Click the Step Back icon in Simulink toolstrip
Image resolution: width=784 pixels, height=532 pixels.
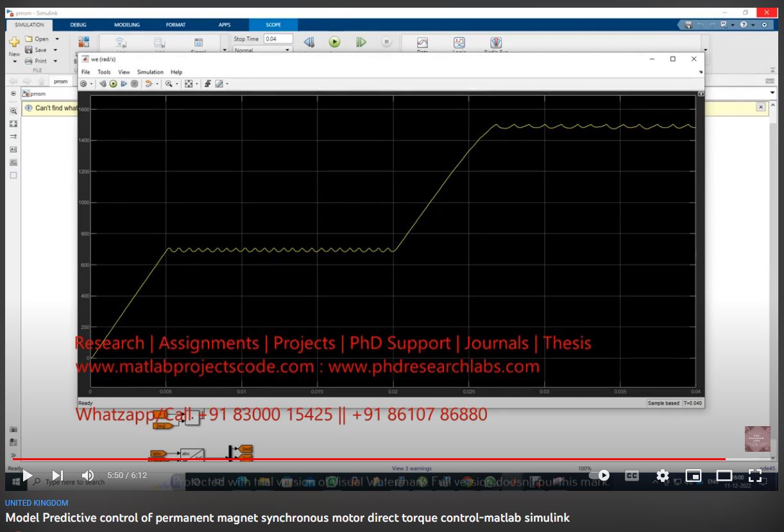[309, 42]
